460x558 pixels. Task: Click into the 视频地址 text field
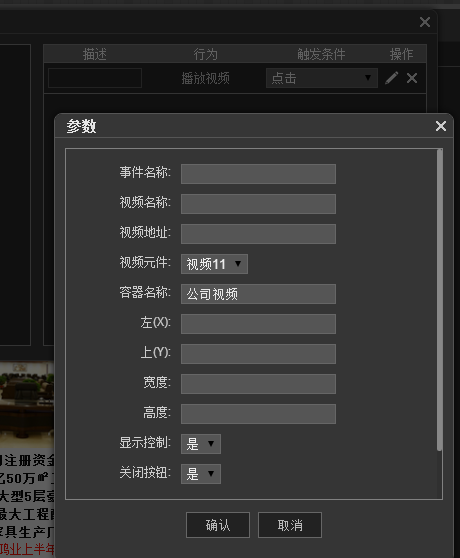(x=258, y=234)
